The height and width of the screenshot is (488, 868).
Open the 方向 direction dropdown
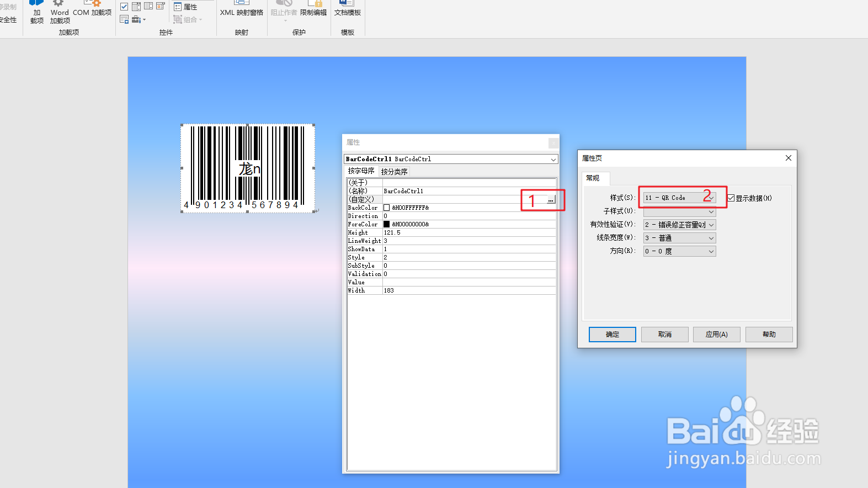click(679, 251)
